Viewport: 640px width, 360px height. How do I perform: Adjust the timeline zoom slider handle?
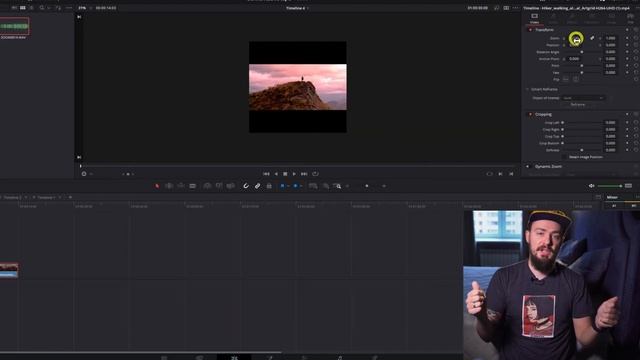[x=367, y=186]
